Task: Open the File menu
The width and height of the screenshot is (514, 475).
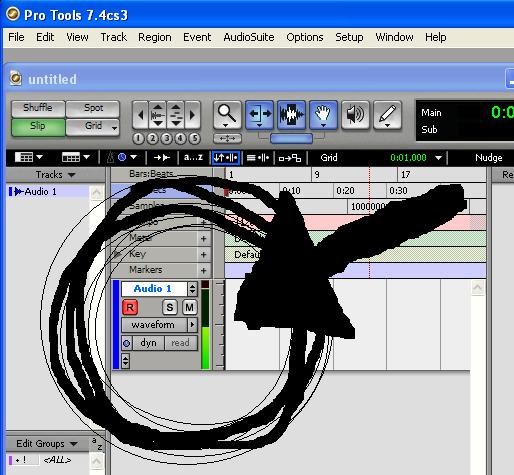Action: tap(16, 37)
